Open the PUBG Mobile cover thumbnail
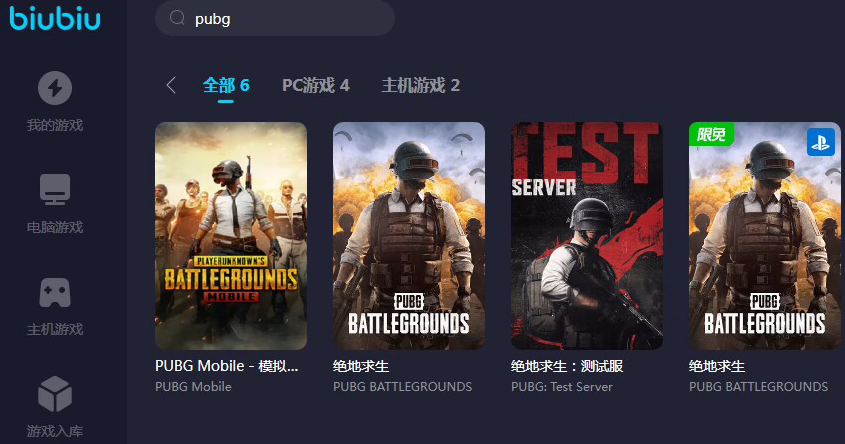 coord(231,236)
